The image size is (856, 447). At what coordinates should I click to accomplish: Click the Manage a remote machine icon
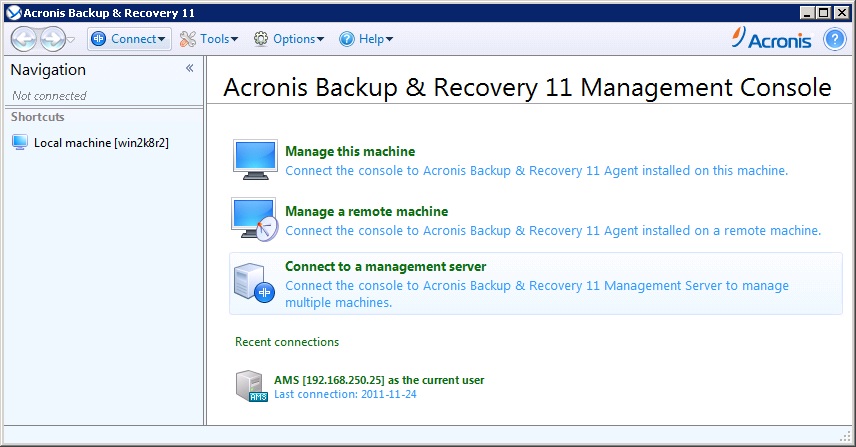coord(255,219)
